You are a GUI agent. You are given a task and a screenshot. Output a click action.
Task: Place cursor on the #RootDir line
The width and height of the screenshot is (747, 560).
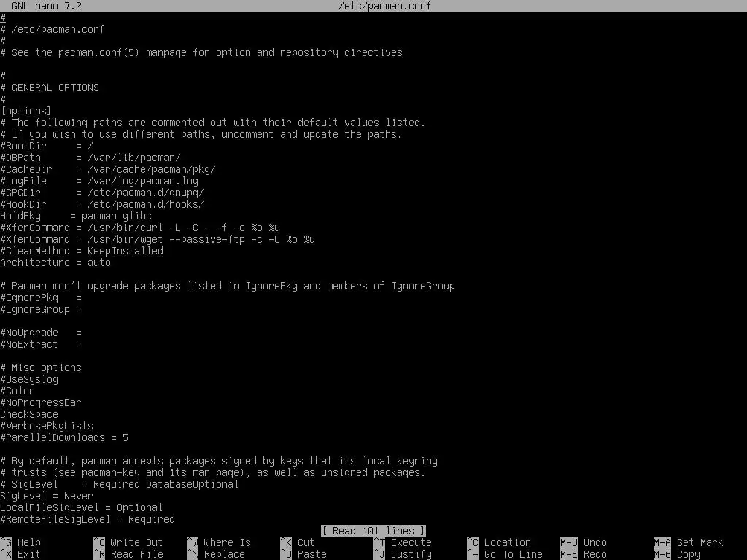coord(47,146)
